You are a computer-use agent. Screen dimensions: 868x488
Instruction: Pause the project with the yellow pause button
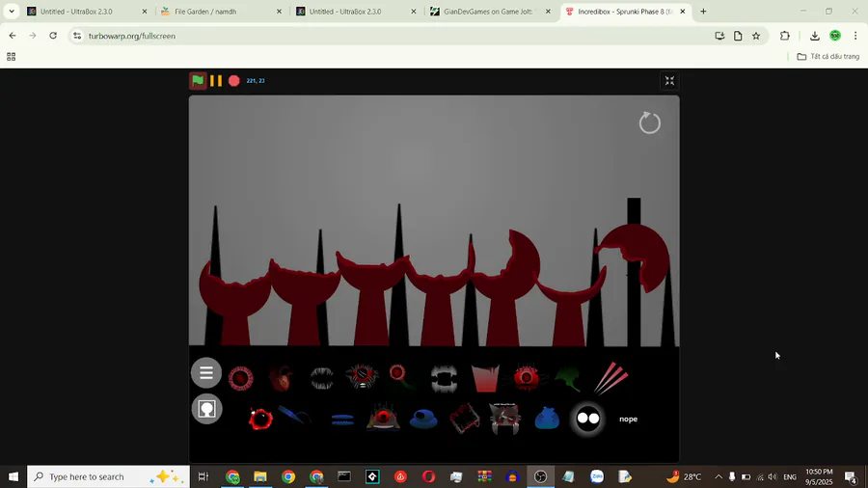click(x=216, y=81)
